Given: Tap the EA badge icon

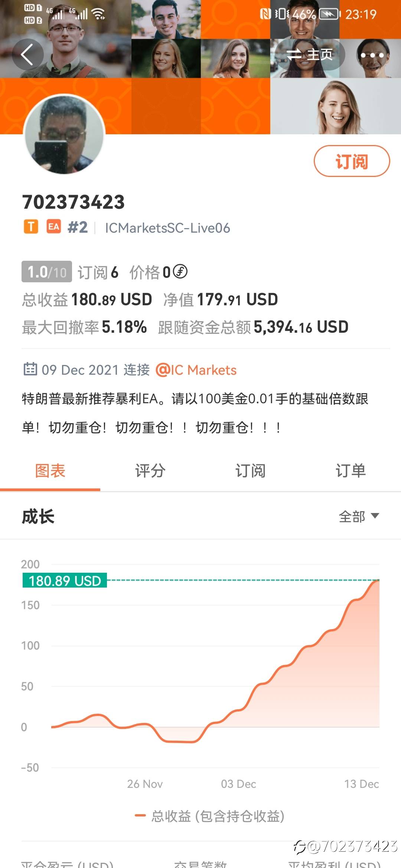Looking at the screenshot, I should (x=53, y=227).
